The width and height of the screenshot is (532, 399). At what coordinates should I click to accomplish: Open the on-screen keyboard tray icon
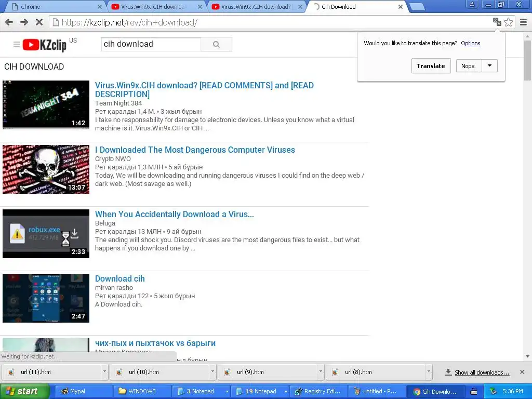474,392
